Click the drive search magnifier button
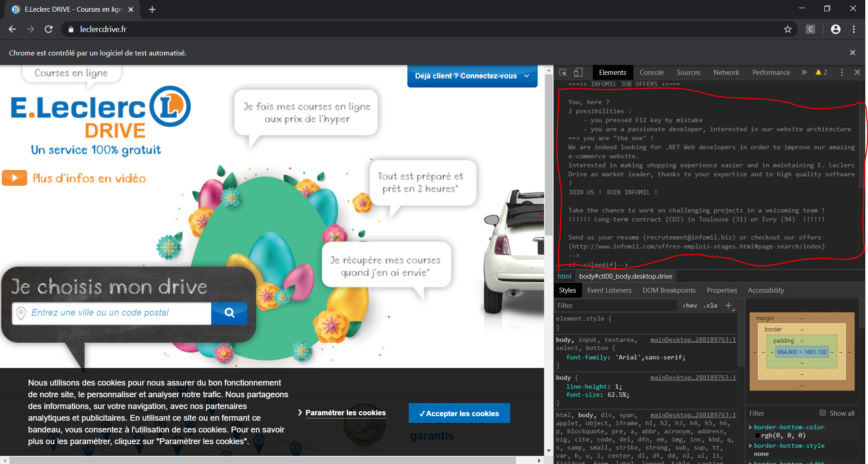Image resolution: width=868 pixels, height=464 pixels. [229, 313]
